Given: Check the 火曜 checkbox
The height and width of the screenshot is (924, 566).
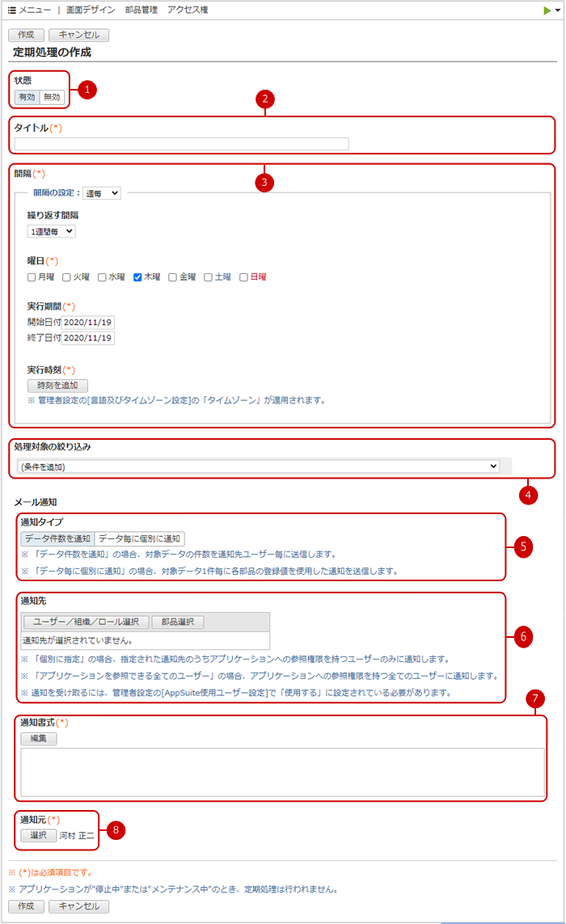Looking at the screenshot, I should (x=66, y=277).
